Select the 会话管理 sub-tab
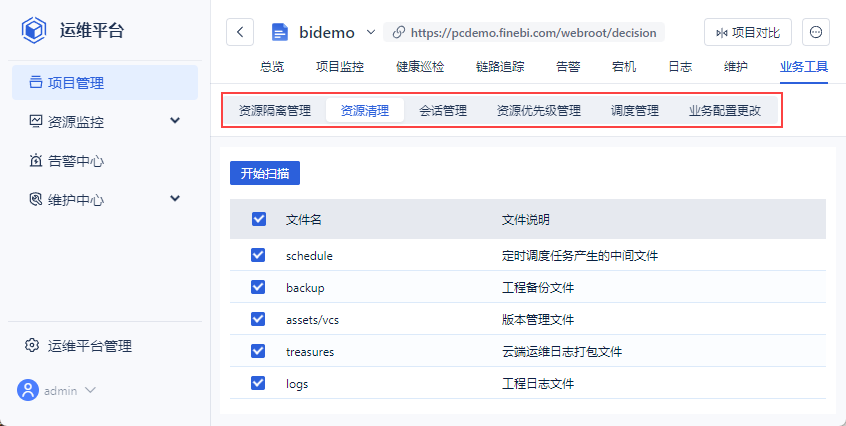The image size is (846, 426). pos(443,111)
